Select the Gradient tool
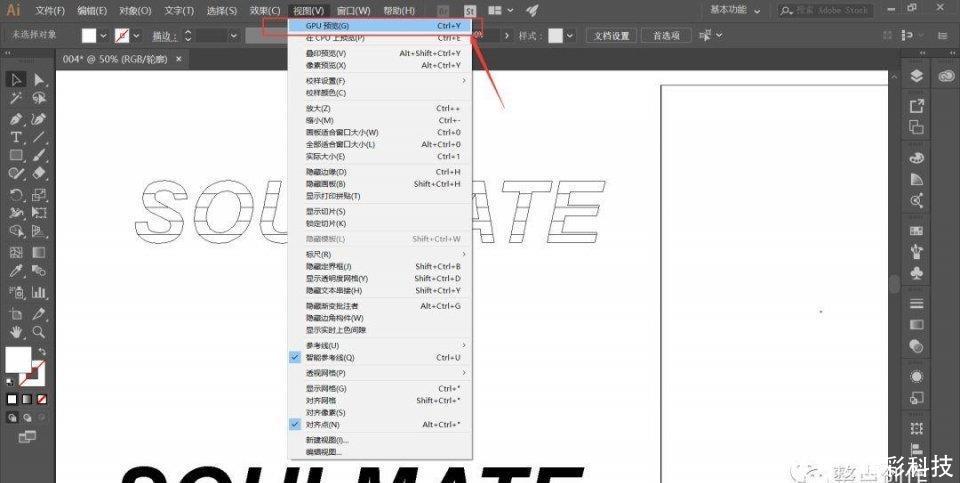Image resolution: width=960 pixels, height=483 pixels. (x=39, y=252)
